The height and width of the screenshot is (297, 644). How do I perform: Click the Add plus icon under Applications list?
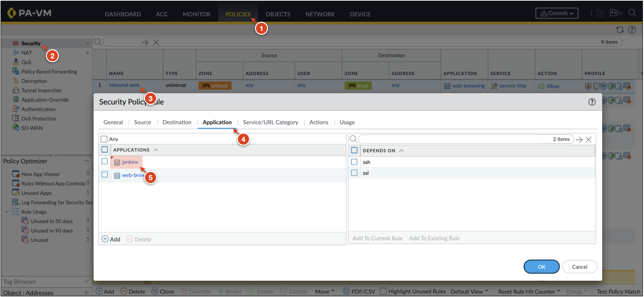click(x=105, y=239)
